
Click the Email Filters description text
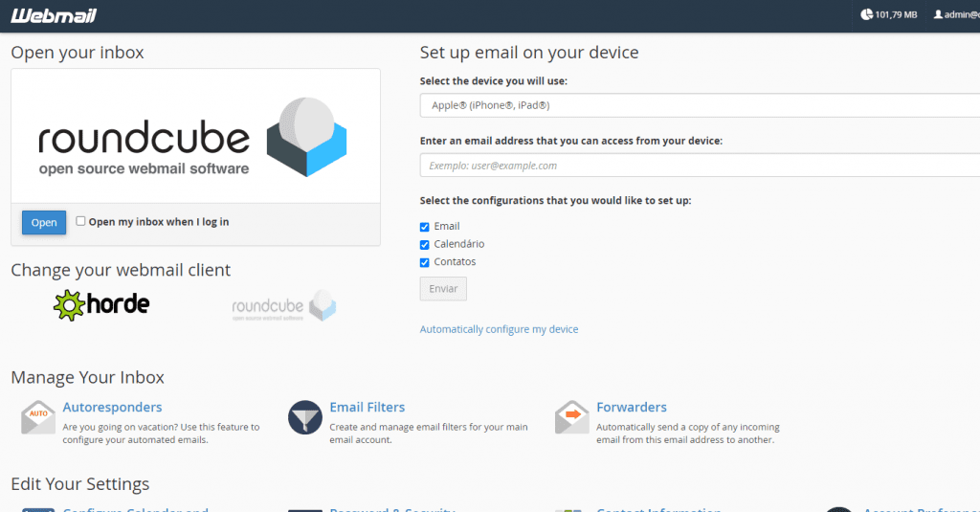(x=429, y=434)
